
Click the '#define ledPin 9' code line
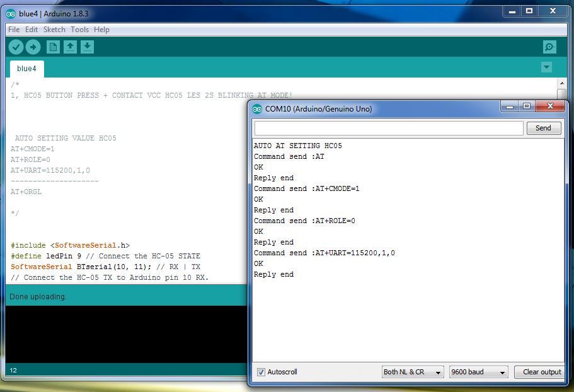click(x=105, y=256)
